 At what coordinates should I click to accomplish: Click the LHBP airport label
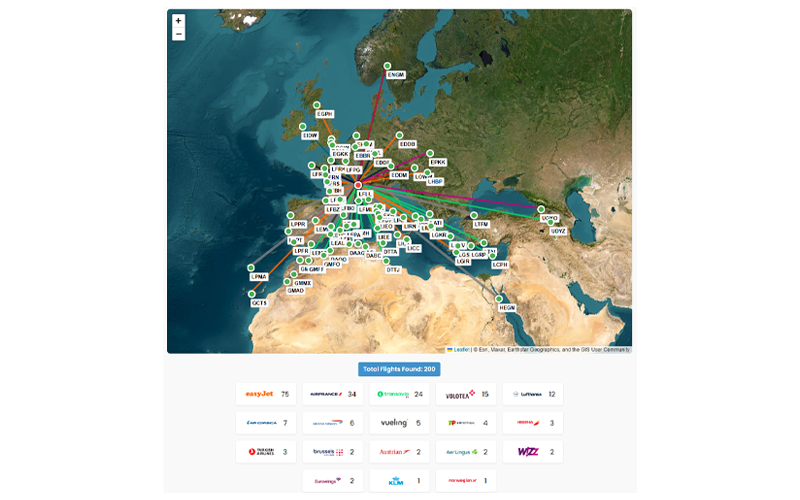(435, 182)
